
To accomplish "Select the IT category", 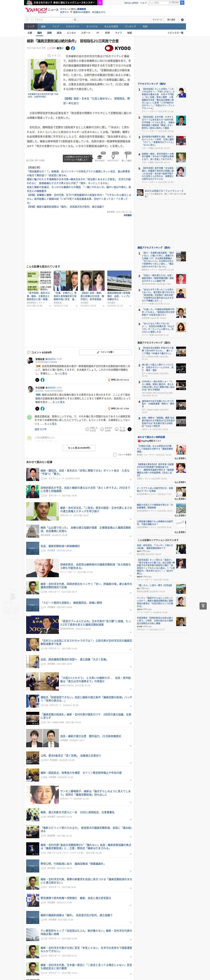I will click(x=98, y=33).
